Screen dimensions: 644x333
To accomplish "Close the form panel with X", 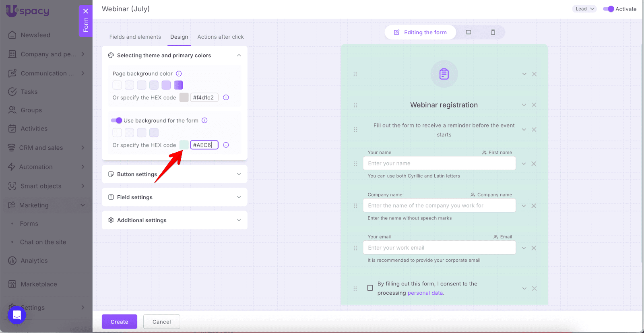I will [x=86, y=11].
